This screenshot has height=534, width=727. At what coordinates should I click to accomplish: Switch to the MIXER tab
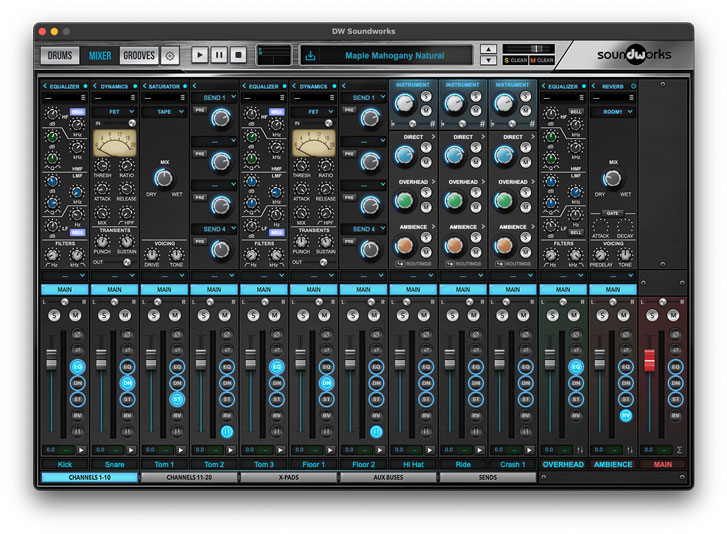coord(100,56)
